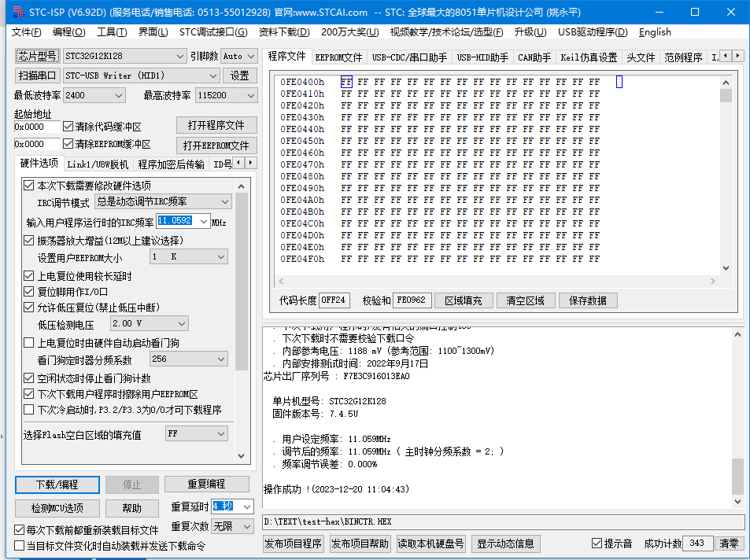Click the STC-ISP app icon in title bar
Screen dimensions: 750x560
17,12
